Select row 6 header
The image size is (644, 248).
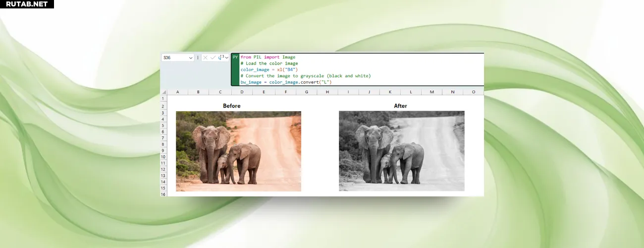coord(163,131)
